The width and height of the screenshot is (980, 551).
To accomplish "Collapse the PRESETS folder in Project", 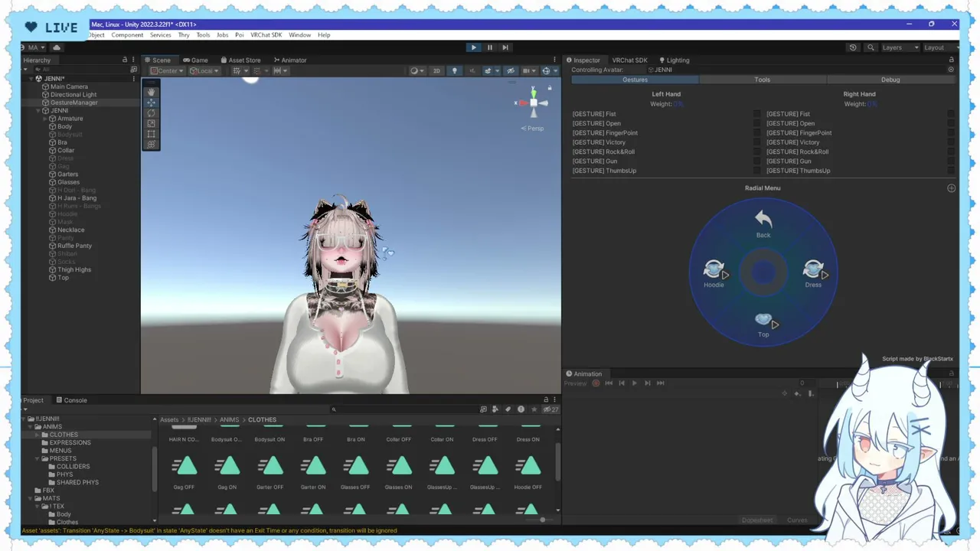I will point(37,458).
